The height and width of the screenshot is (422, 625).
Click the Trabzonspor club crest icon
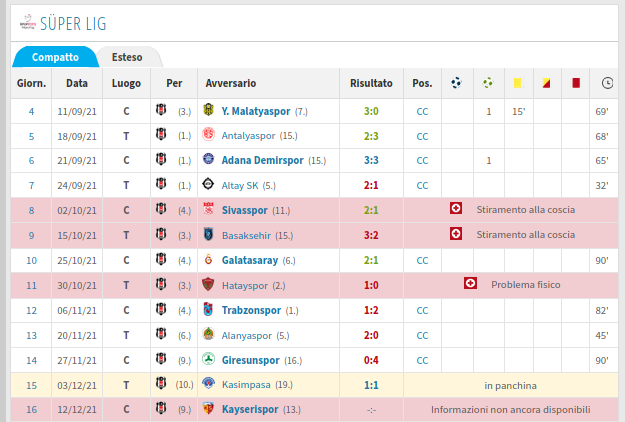(208, 309)
